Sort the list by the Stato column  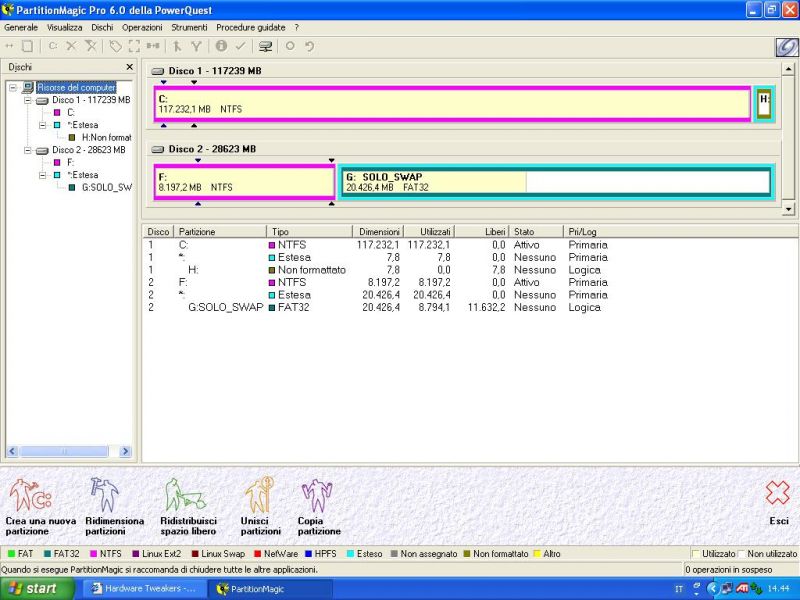point(536,232)
